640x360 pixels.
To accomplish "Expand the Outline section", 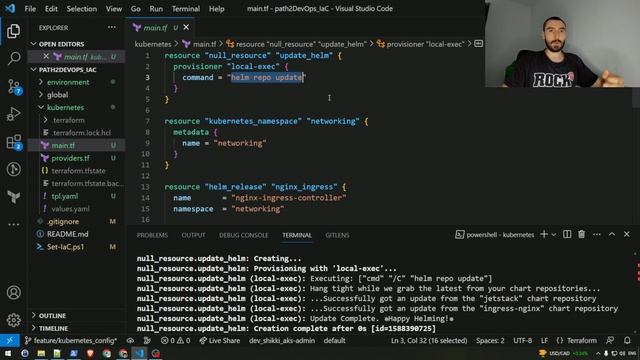I will (52, 316).
